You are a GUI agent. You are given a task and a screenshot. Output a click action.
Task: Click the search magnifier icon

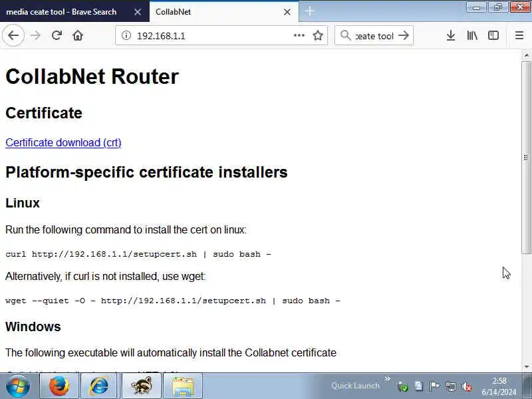[x=345, y=35]
